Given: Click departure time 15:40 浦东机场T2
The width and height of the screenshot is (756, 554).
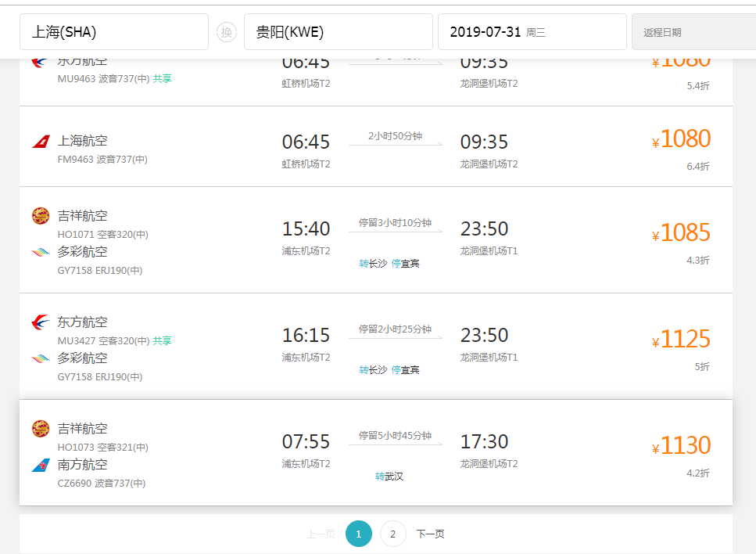Looking at the screenshot, I should [x=306, y=236].
